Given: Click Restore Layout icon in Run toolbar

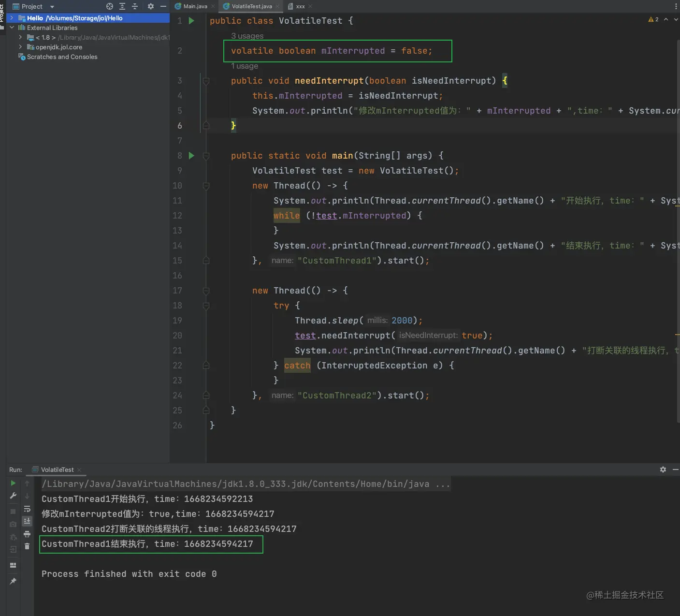Looking at the screenshot, I should [x=13, y=565].
